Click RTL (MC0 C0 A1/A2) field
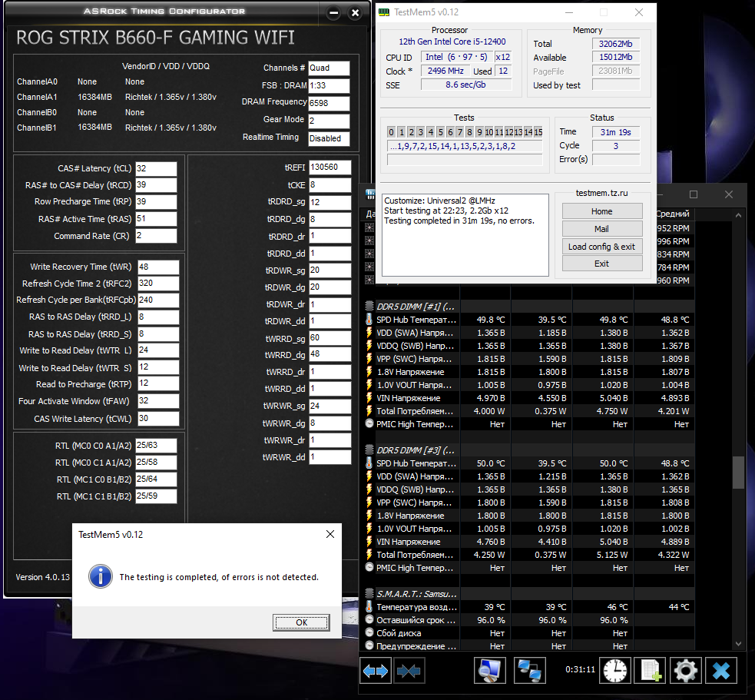755x700 pixels. [156, 445]
